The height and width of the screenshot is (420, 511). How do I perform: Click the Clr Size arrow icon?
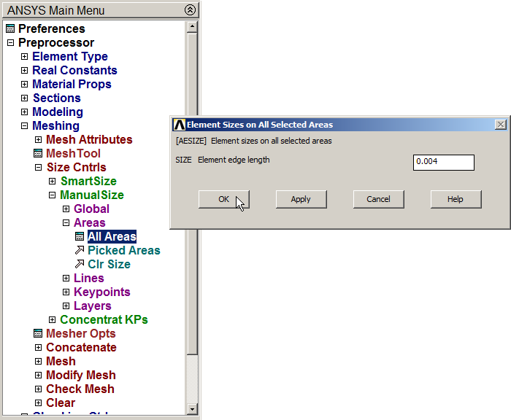80,265
